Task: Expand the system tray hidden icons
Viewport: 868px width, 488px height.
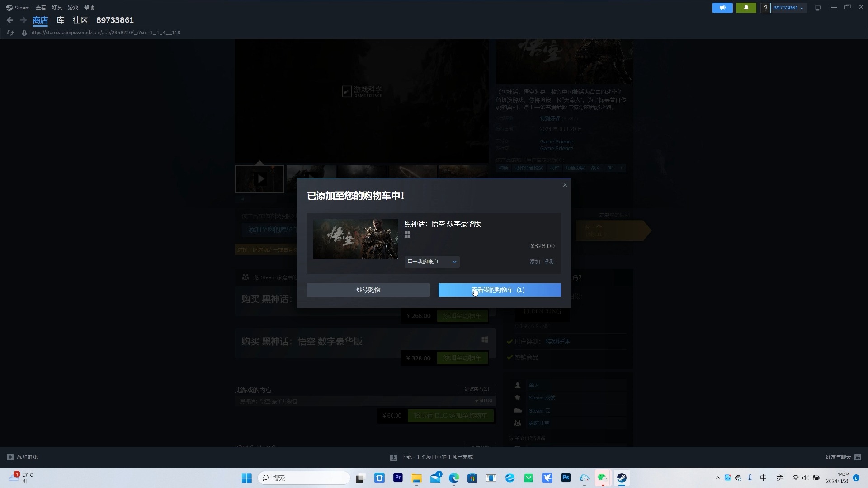Action: (717, 478)
